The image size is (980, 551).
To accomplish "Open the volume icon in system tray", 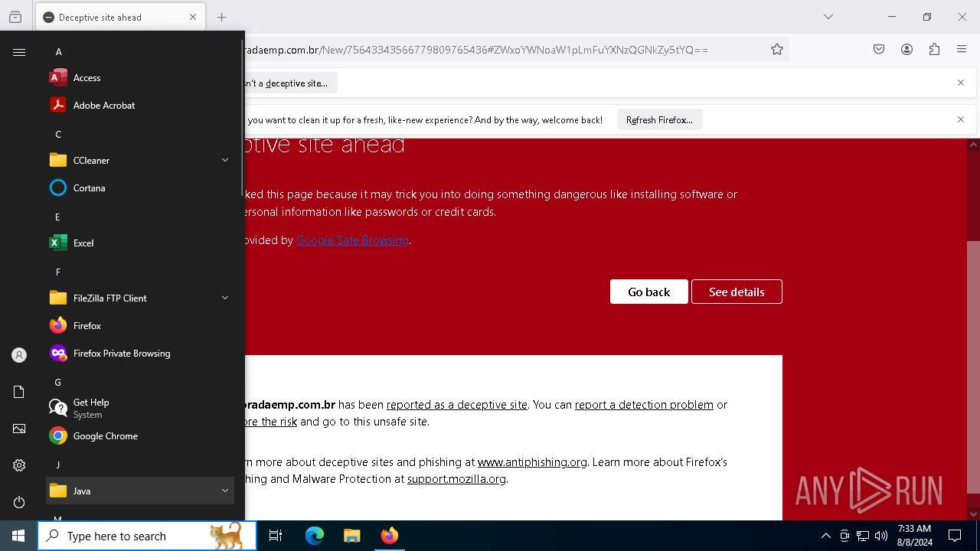I will coord(881,536).
